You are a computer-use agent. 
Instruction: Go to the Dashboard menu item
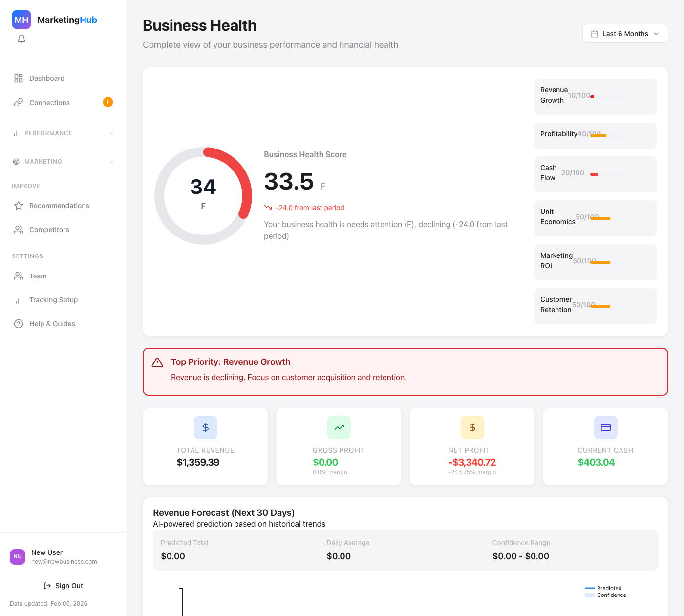(x=46, y=78)
